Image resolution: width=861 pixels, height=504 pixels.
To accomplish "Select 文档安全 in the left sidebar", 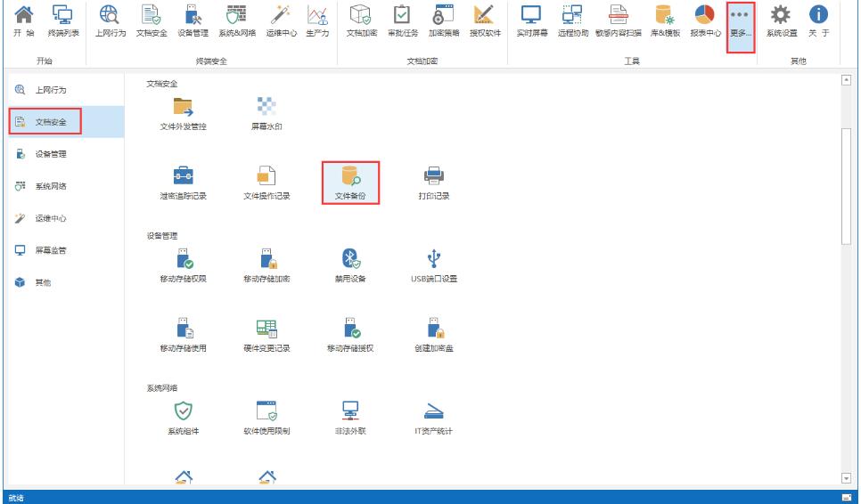I will coord(45,122).
